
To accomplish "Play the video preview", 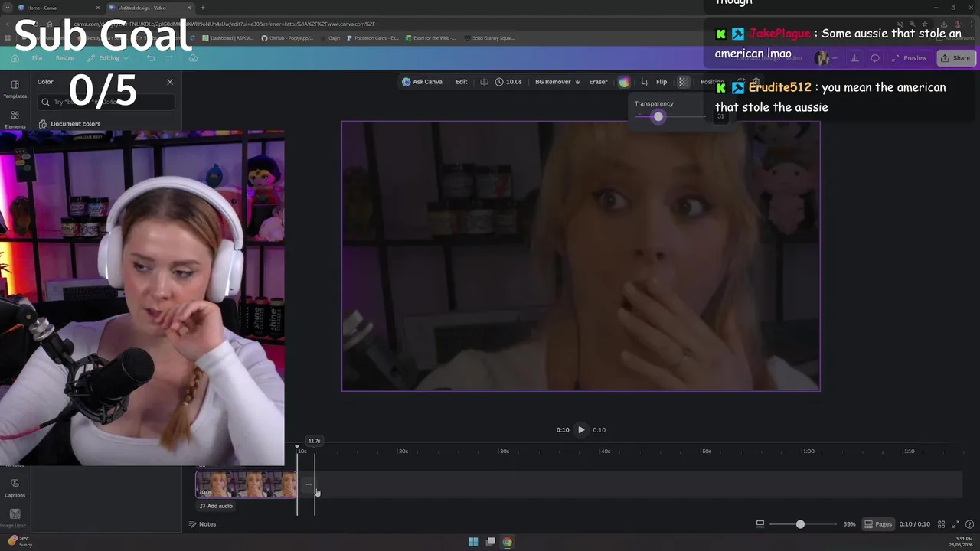I will click(x=581, y=430).
